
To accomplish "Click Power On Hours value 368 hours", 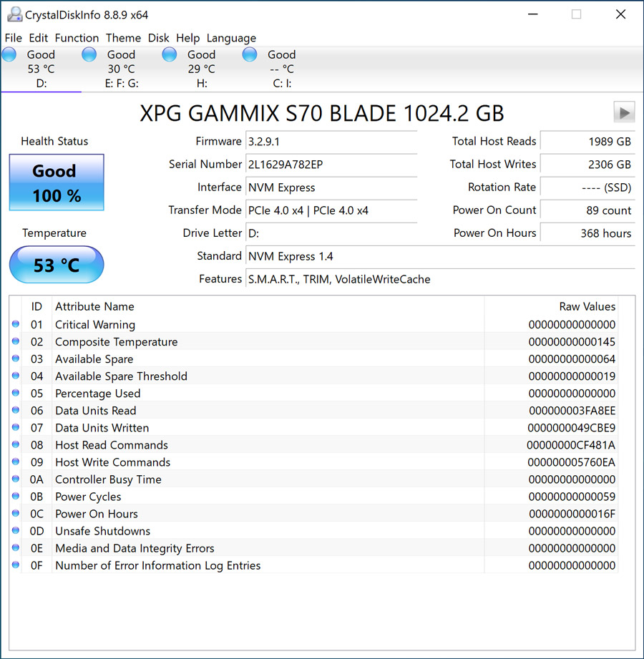I will (x=587, y=233).
